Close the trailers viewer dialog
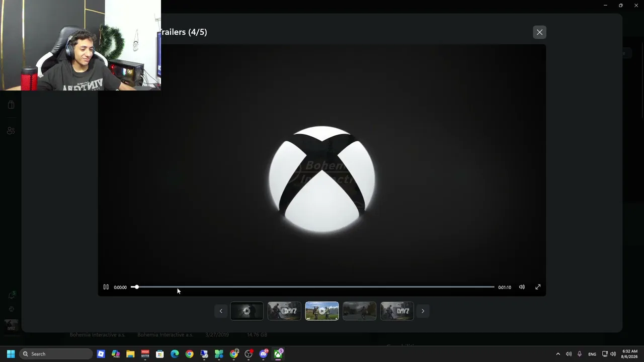The image size is (644, 362). point(539,32)
